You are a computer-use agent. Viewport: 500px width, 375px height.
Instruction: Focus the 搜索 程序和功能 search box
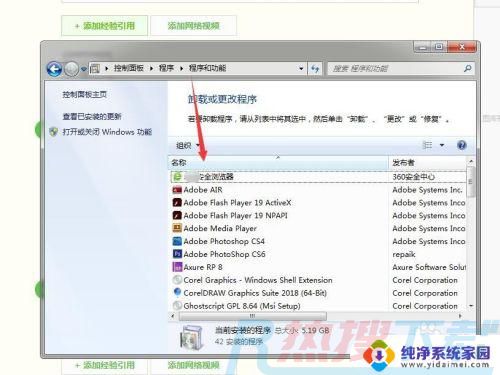[395, 69]
